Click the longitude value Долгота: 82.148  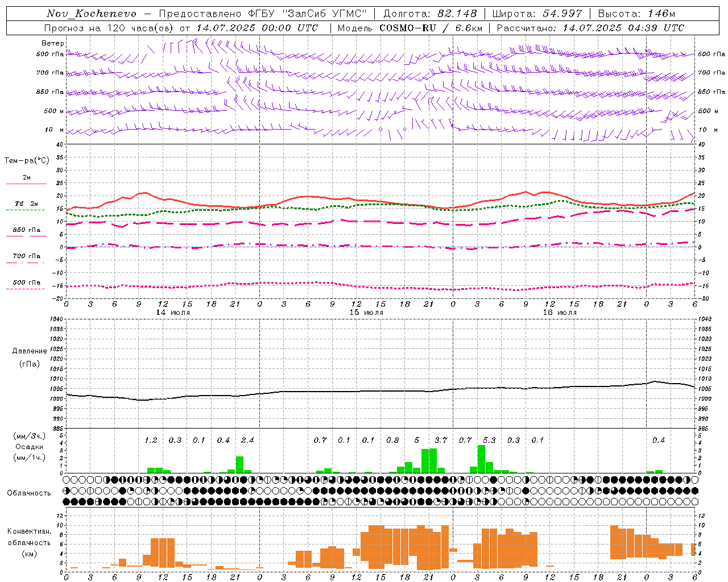tap(430, 14)
